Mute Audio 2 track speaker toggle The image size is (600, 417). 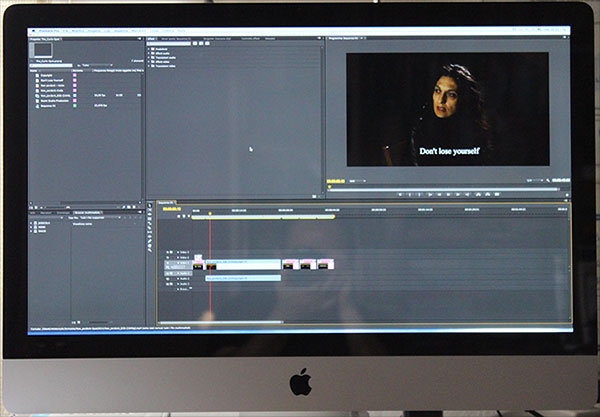[168, 279]
